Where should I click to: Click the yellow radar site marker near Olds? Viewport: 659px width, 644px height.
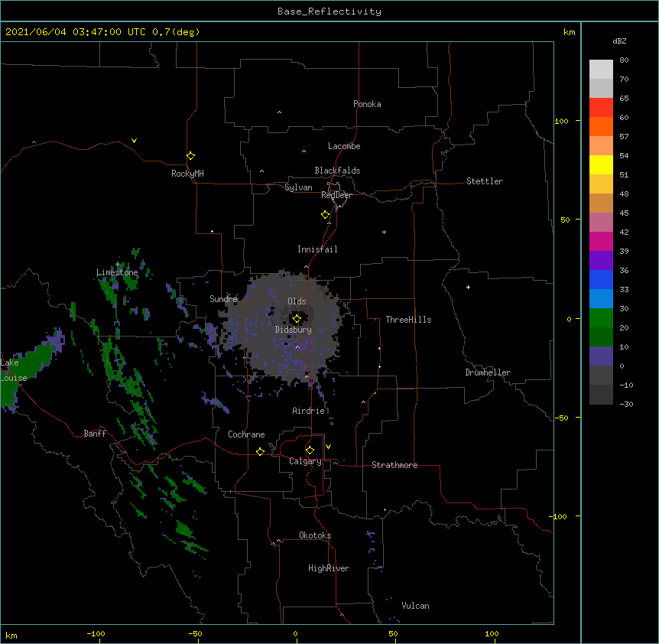point(297,319)
